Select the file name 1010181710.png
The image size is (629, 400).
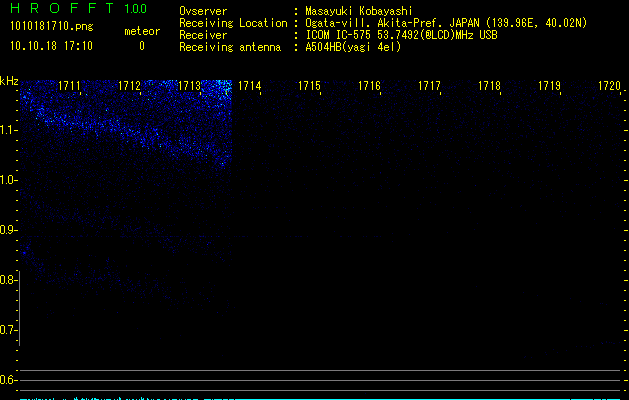click(52, 27)
